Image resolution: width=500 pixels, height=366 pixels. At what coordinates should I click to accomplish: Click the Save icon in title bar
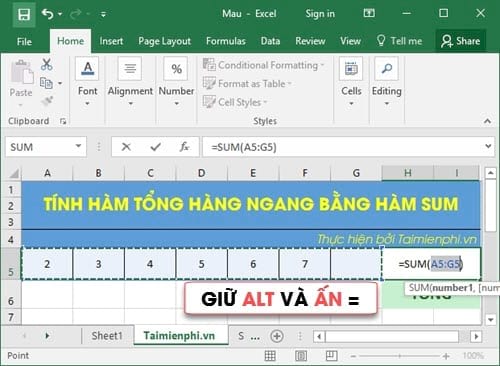24,14
